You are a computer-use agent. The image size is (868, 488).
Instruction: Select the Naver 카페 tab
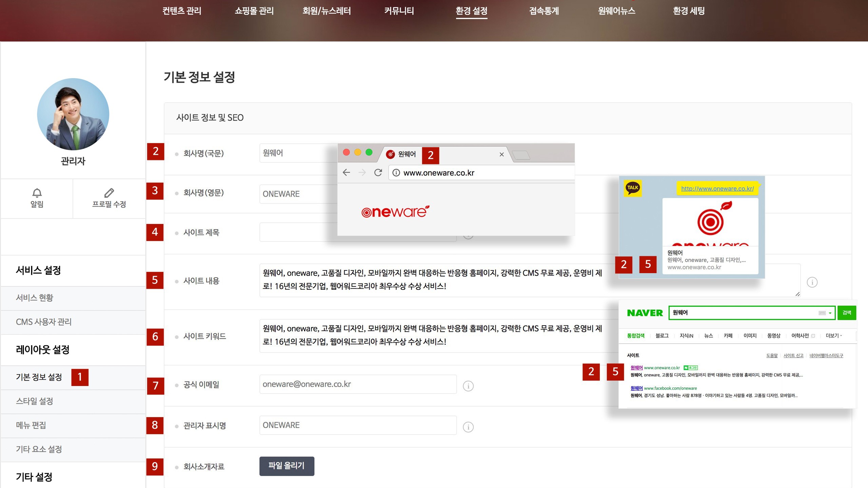[x=728, y=335]
